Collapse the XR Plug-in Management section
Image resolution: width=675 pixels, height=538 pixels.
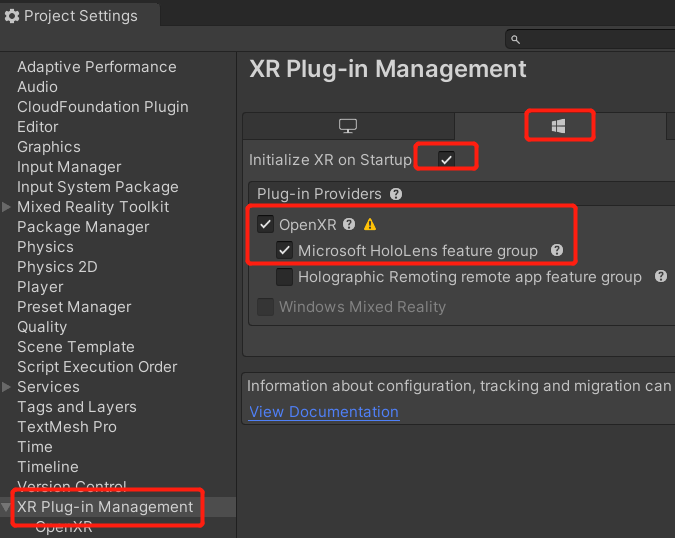pyautogui.click(x=8, y=507)
